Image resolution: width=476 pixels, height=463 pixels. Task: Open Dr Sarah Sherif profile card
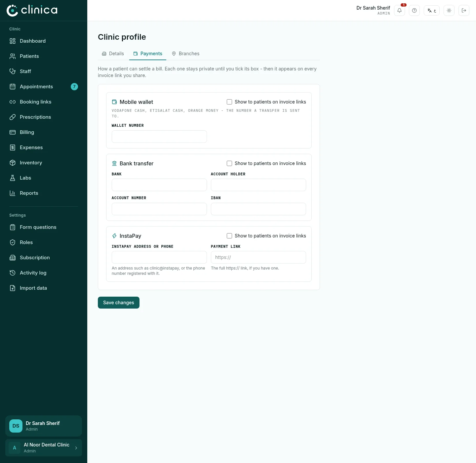click(x=44, y=426)
